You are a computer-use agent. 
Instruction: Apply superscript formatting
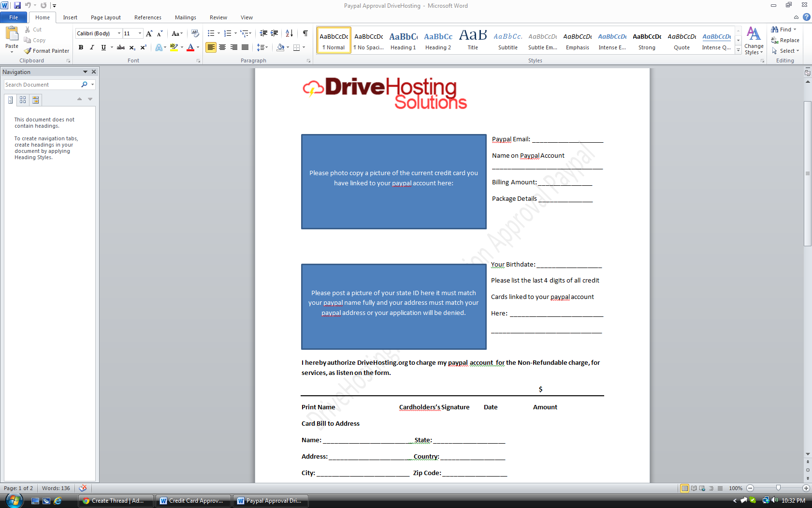tap(144, 47)
